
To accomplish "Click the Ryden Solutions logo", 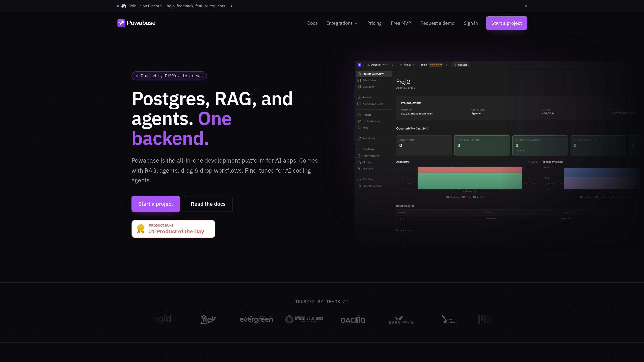I will [x=304, y=319].
